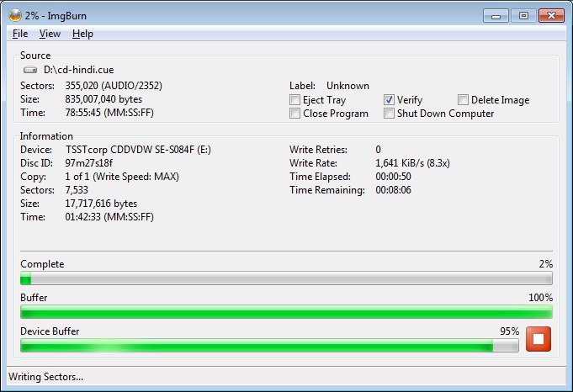Click the source drive icon beside D:\cd-hindi.cue
573x392 pixels.
(30, 70)
